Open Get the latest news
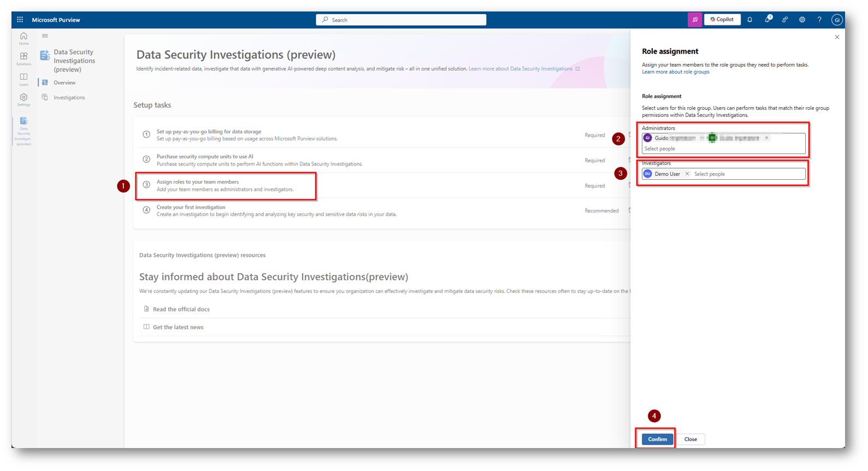Viewport: 868px width, 471px height. tap(178, 327)
